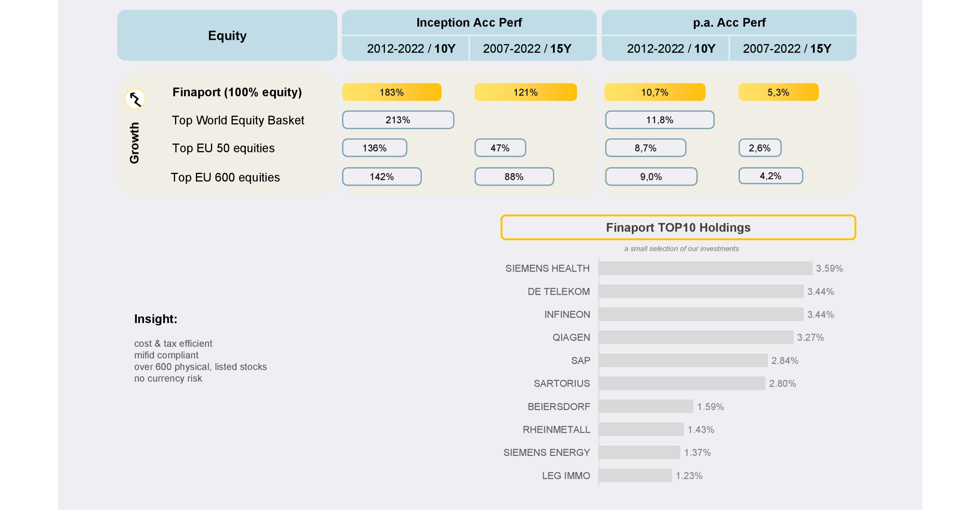Image resolution: width=980 pixels, height=510 pixels.
Task: Select the SIEMENS HEALTH bar
Action: pyautogui.click(x=705, y=268)
